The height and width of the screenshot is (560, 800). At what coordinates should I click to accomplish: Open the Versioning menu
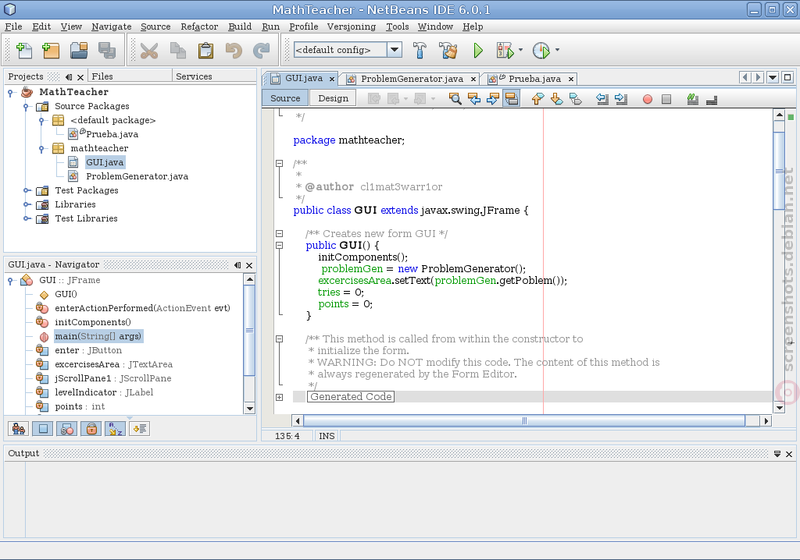coord(351,27)
